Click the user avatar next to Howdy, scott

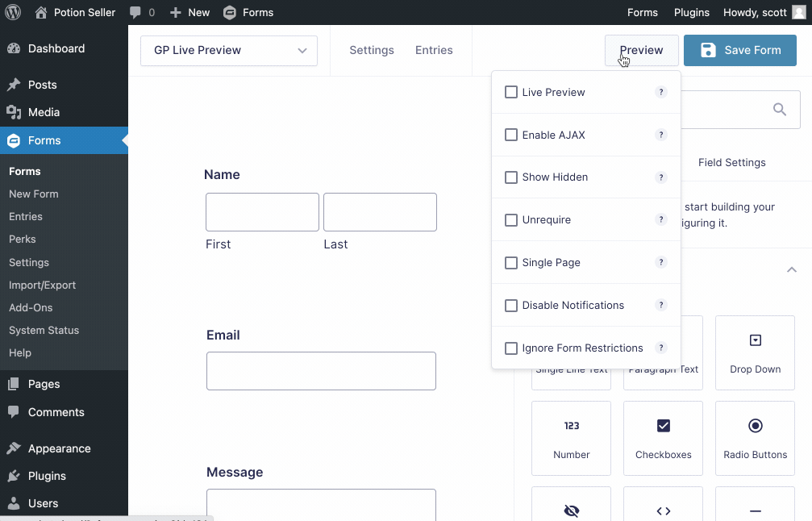pos(799,12)
